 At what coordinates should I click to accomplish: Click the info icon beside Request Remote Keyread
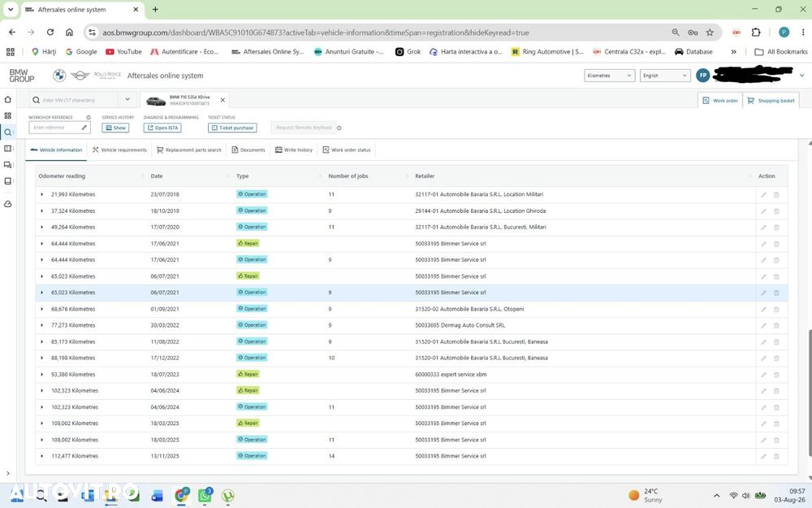(339, 128)
